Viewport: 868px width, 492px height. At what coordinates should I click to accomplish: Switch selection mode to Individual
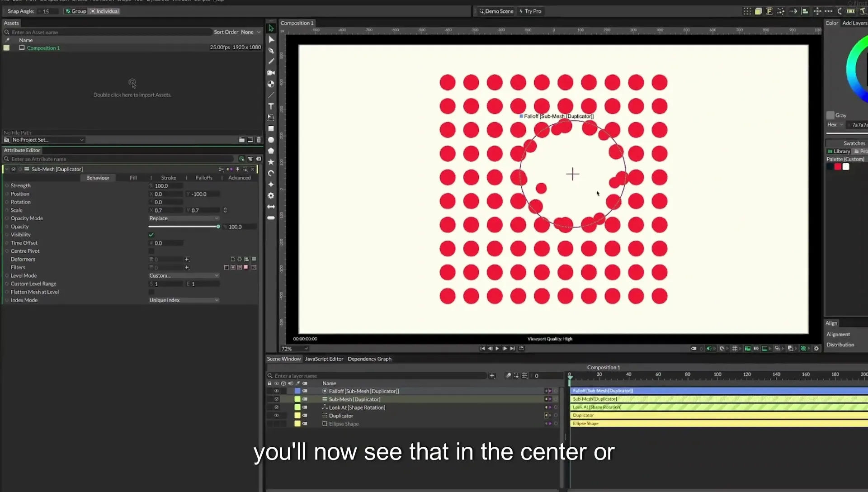[104, 11]
